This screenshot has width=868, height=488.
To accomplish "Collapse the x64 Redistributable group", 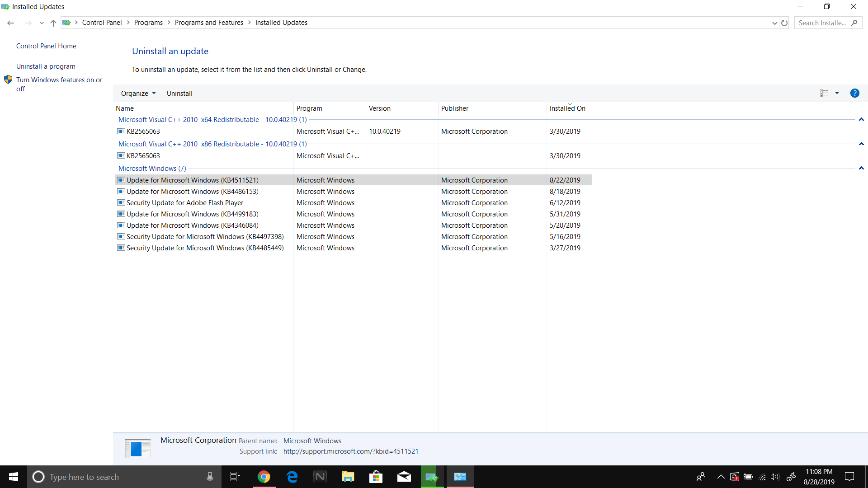I will tap(861, 119).
